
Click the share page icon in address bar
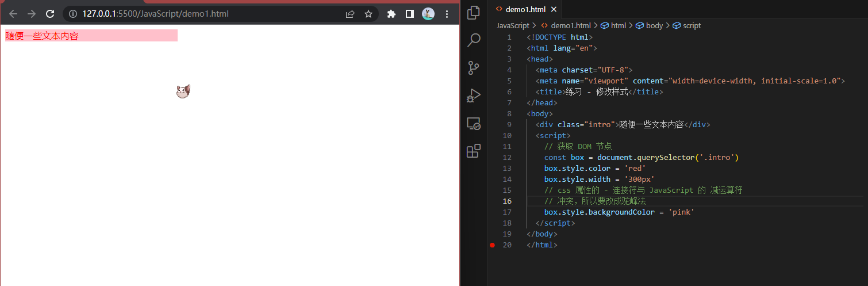350,14
